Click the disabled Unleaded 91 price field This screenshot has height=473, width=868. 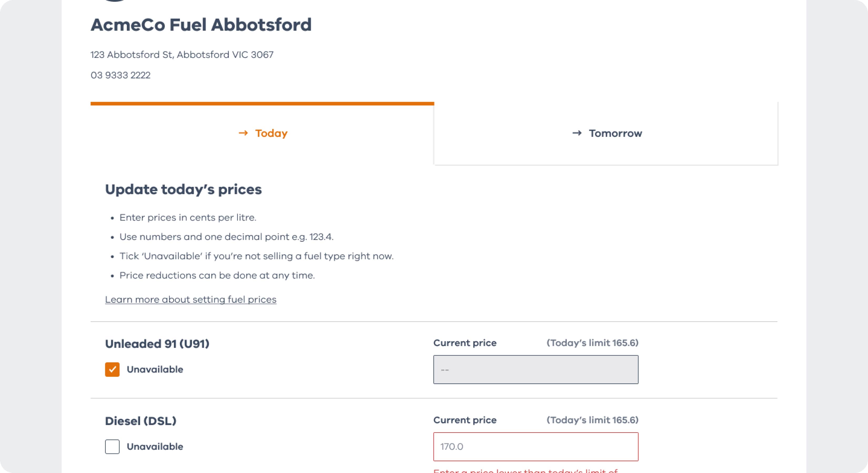point(536,369)
